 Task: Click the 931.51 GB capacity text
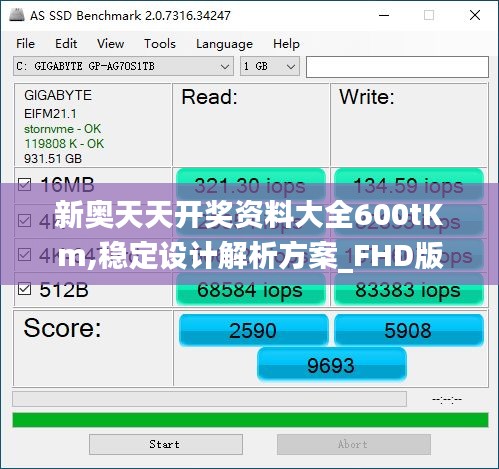tap(53, 158)
